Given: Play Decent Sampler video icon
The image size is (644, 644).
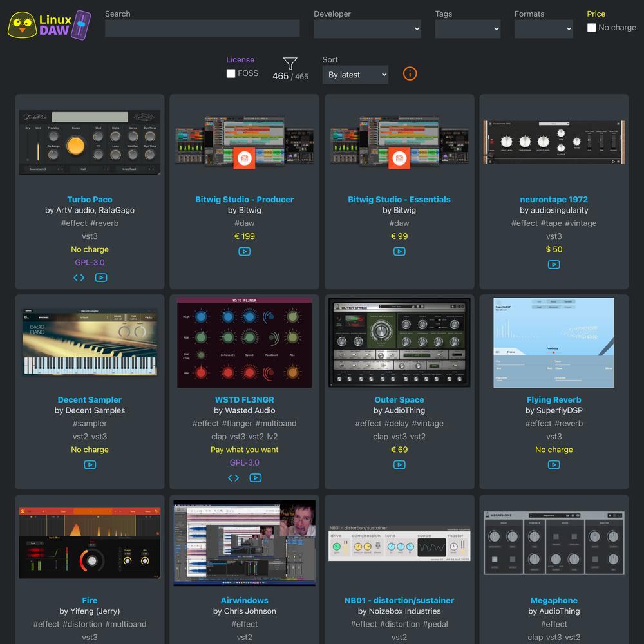Looking at the screenshot, I should 90,464.
